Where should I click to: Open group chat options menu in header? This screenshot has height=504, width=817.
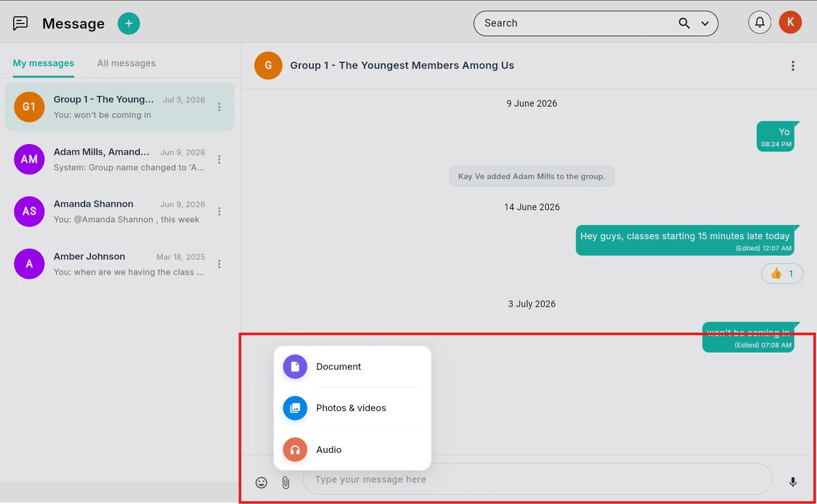(793, 66)
